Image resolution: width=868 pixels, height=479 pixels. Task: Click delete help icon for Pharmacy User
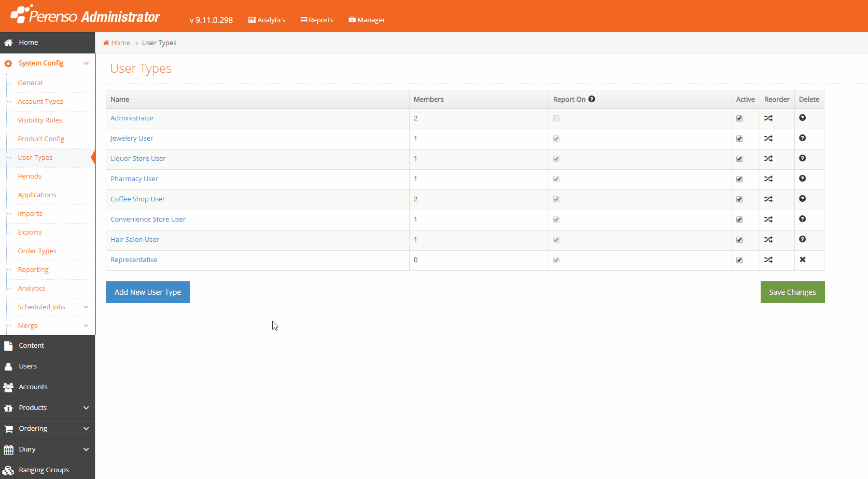tap(803, 179)
